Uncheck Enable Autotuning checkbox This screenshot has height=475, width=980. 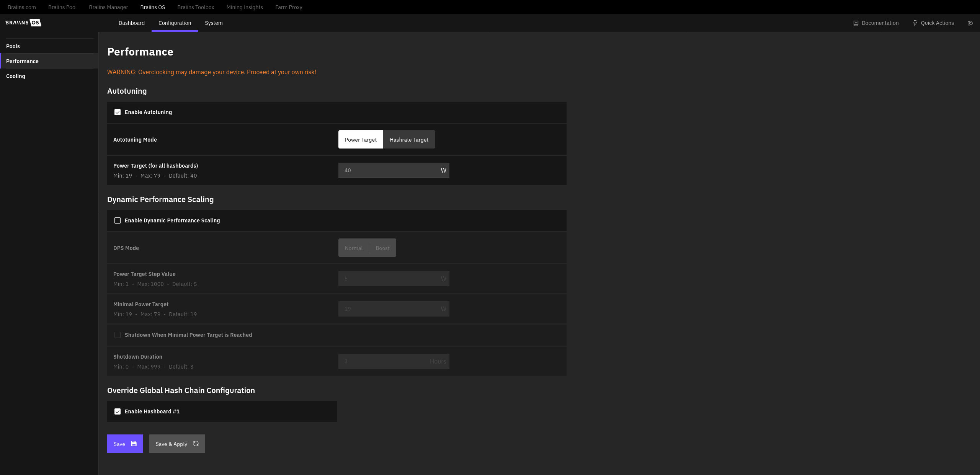click(x=118, y=112)
